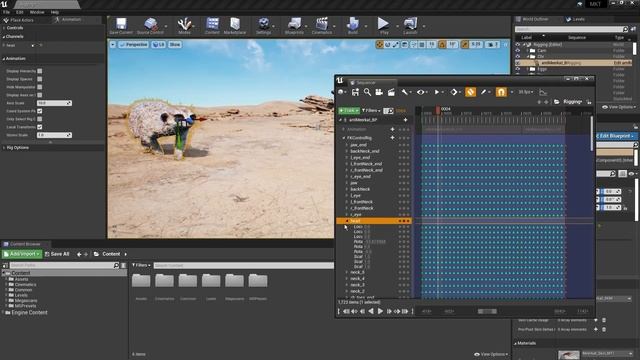
Task: Open viewport options dropdown arrow
Action: tap(113, 44)
